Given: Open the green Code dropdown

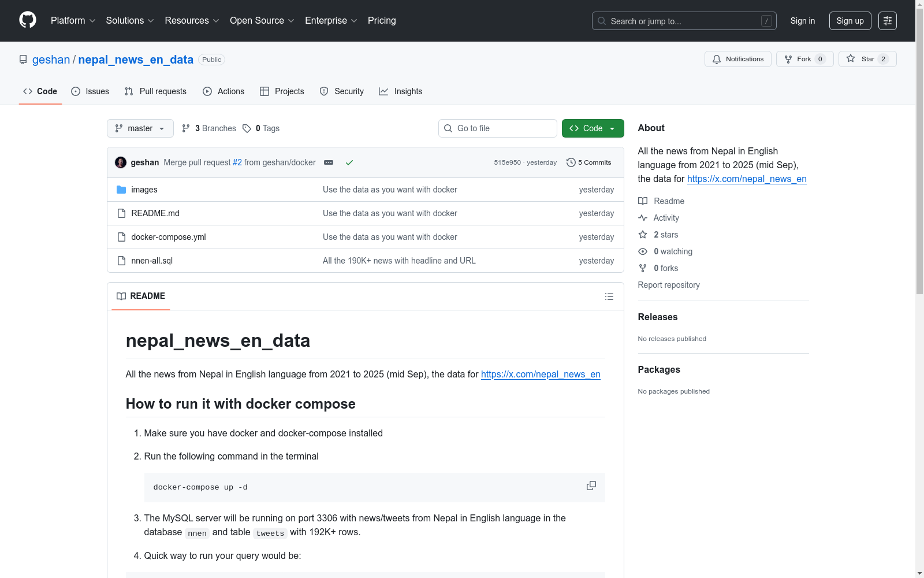Looking at the screenshot, I should point(593,128).
